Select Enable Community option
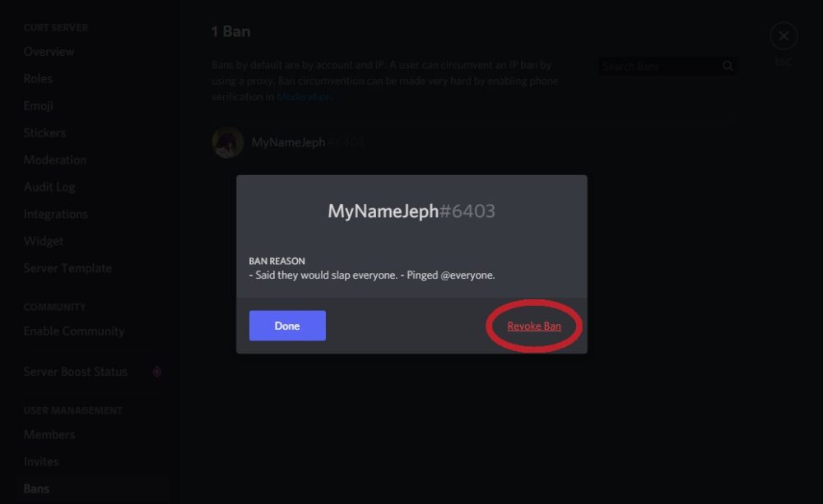The image size is (823, 504). tap(74, 331)
